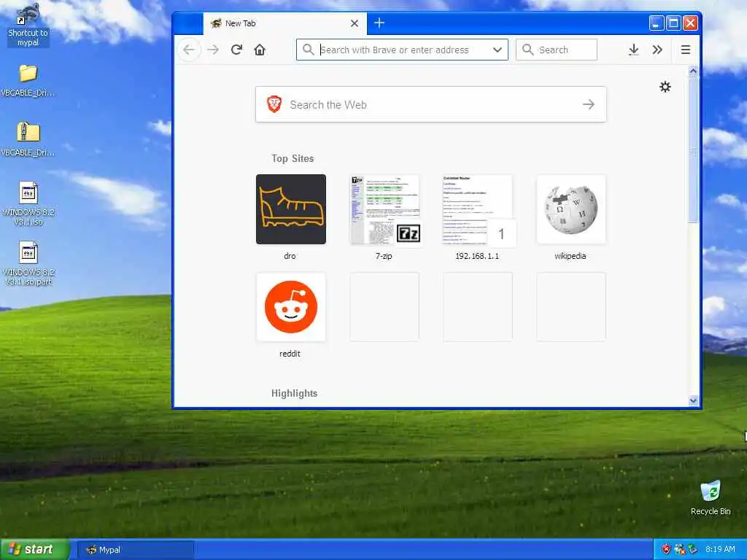Click the red security shield tray icon
Screen dimensions: 747x560
click(x=666, y=550)
